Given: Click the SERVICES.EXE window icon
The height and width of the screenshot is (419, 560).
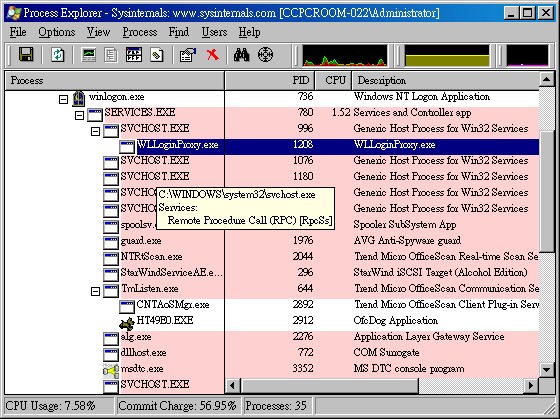Looking at the screenshot, I should 95,115.
